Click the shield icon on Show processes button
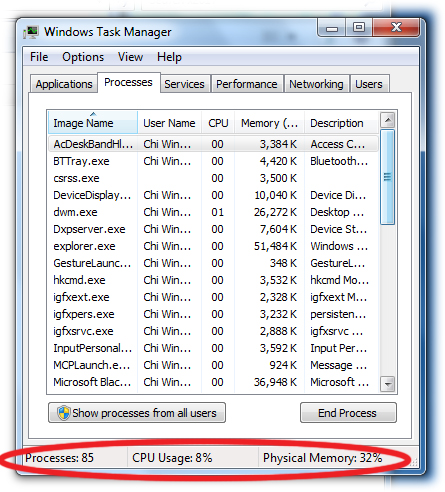Screen dimensions: 445x492 63,413
